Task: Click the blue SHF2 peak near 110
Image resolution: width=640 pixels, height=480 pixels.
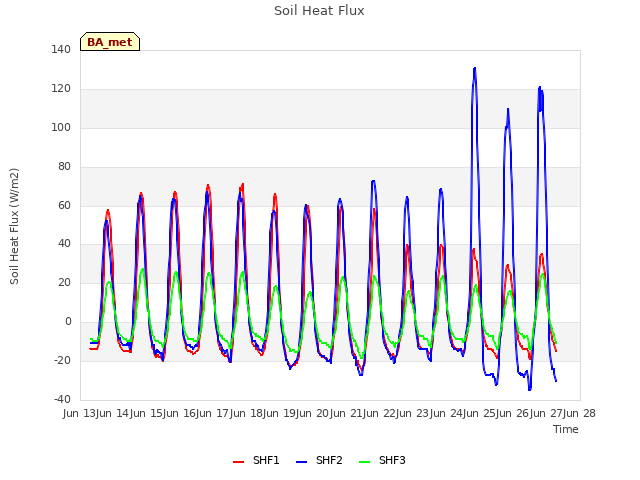Action: [508, 109]
